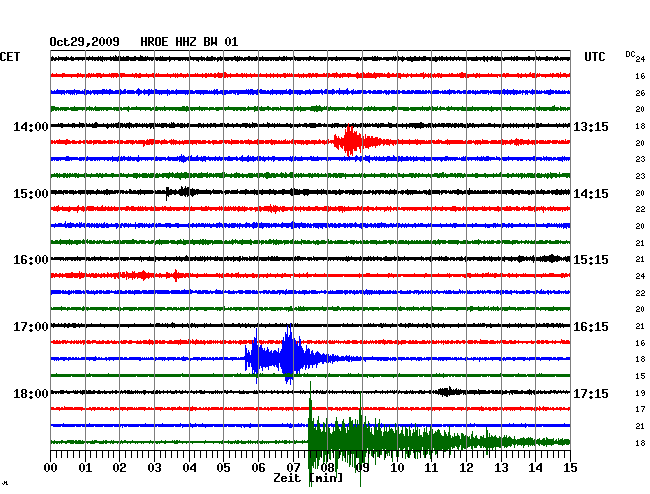Select the 16:00 CET time label

(x=31, y=260)
